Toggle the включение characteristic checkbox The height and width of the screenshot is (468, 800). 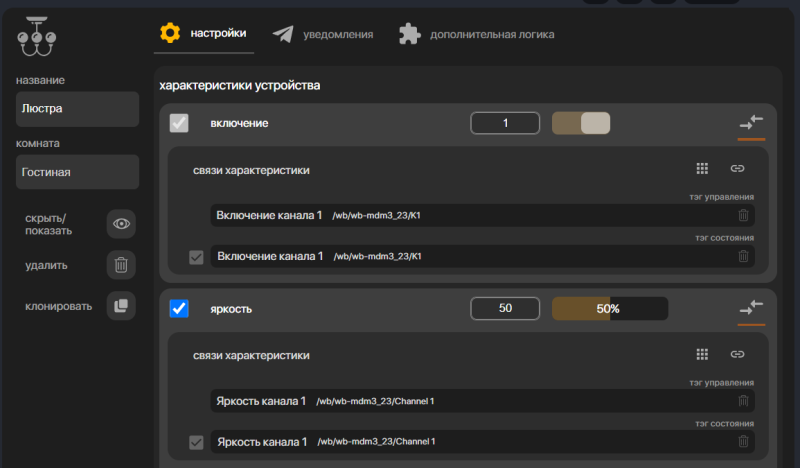coord(179,123)
